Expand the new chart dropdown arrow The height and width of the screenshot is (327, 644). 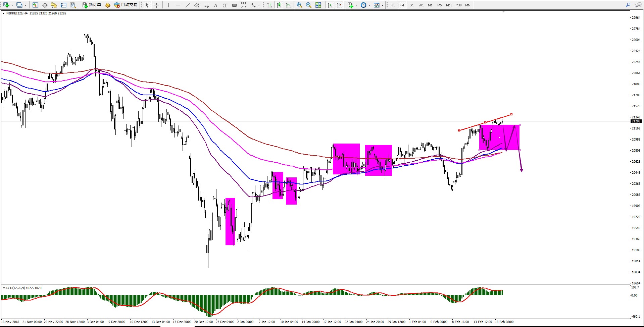pos(12,5)
